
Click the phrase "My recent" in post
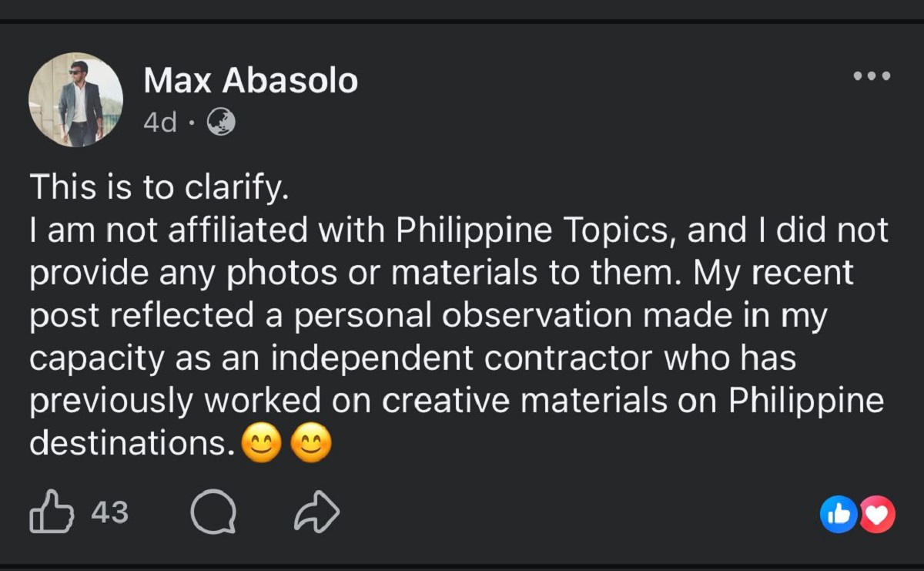773,274
